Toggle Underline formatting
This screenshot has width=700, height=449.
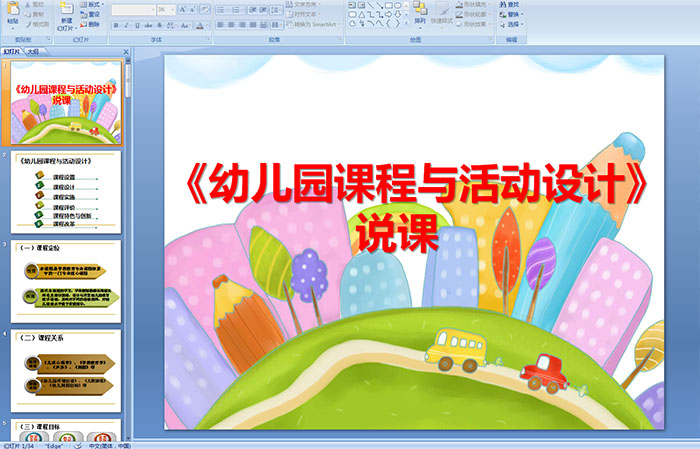tap(137, 25)
